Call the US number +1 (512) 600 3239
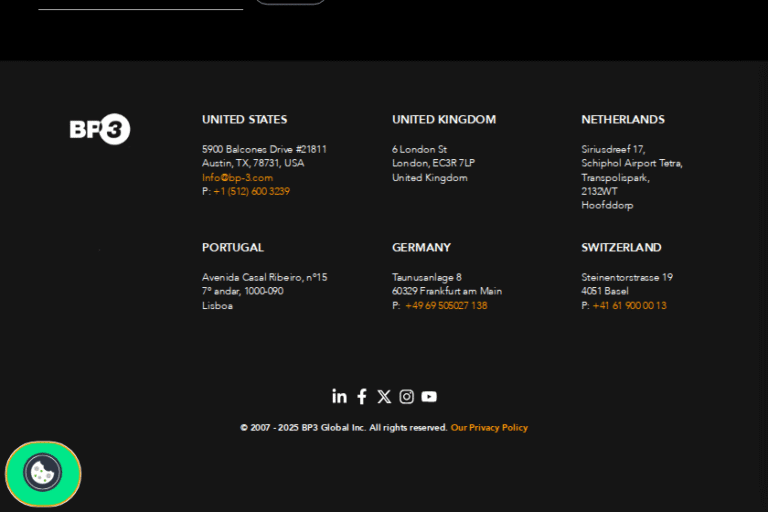Screen dimensions: 768x512 coord(251,191)
